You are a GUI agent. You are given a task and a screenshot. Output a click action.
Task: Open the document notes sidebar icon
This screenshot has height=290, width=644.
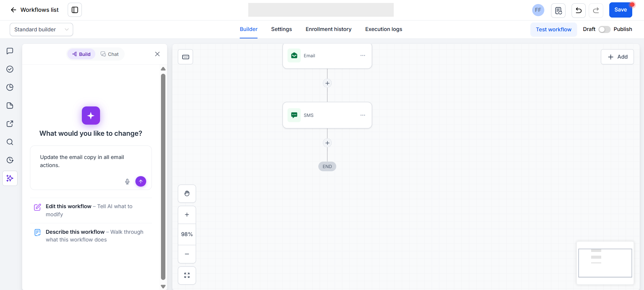pyautogui.click(x=10, y=105)
